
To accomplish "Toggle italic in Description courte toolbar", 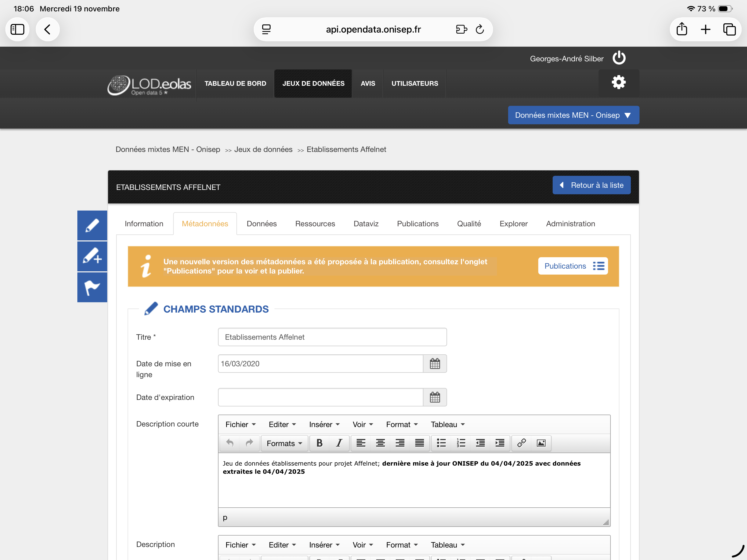I will click(339, 443).
